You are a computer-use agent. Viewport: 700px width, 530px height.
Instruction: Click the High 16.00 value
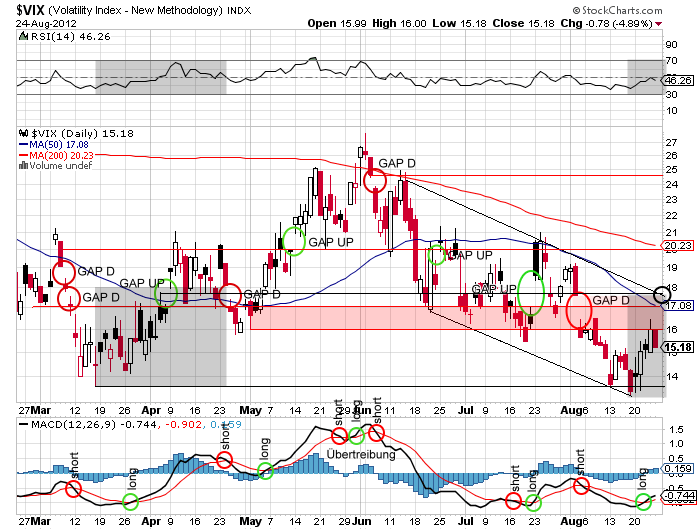(399, 23)
